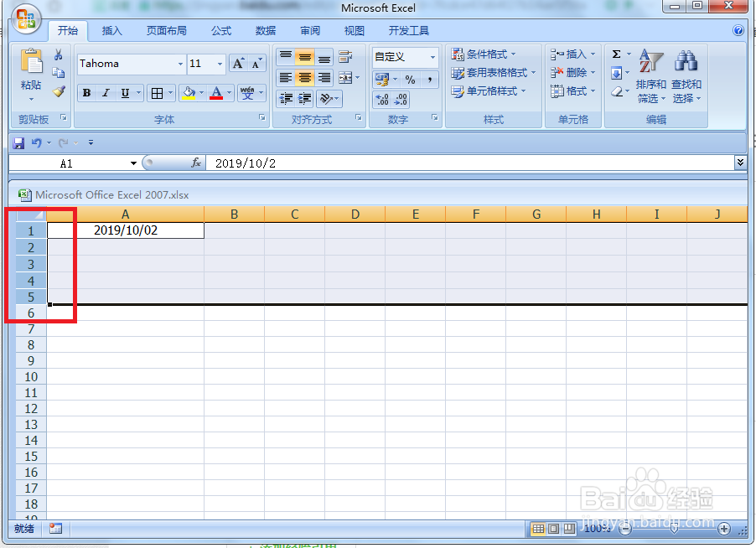
Task: Toggle wrap text icon
Action: [x=345, y=57]
